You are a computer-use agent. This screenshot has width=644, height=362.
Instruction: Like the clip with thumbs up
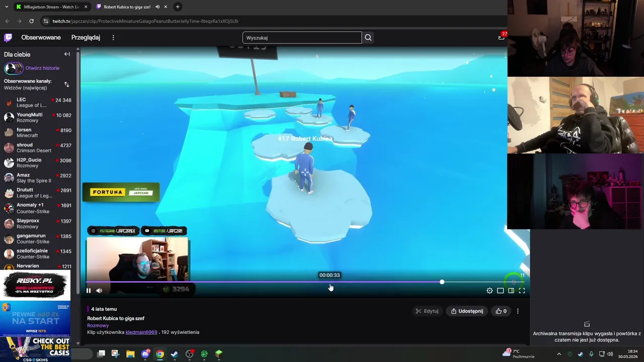coord(501,311)
